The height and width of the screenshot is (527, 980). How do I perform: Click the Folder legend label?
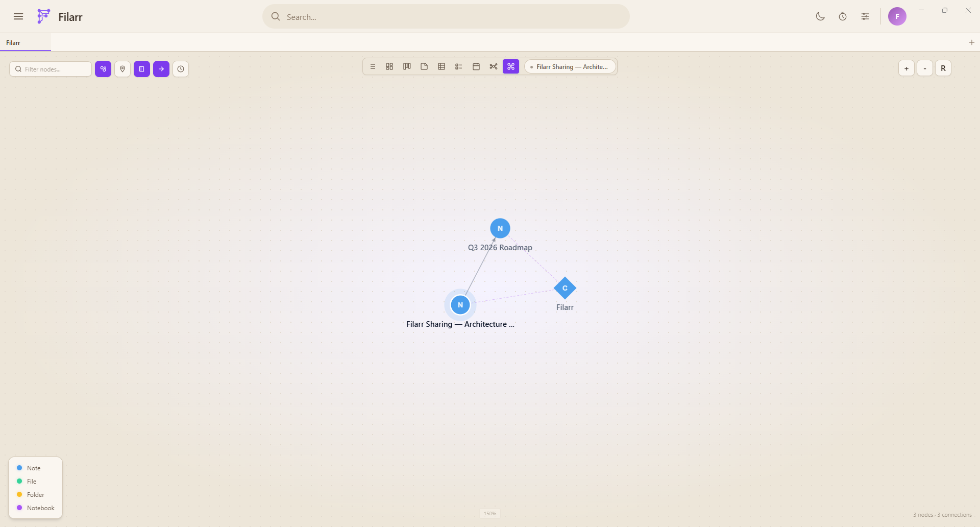(36, 495)
